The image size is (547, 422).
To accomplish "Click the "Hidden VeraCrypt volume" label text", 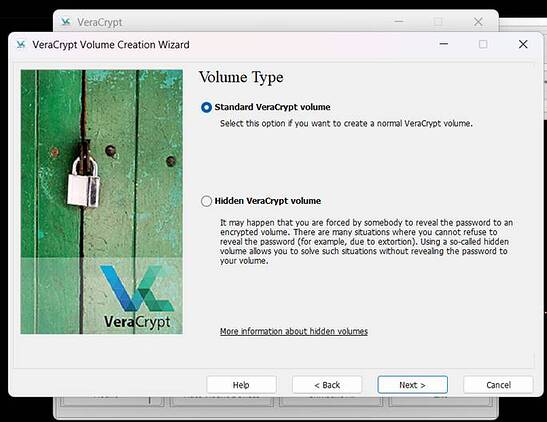I will [268, 201].
